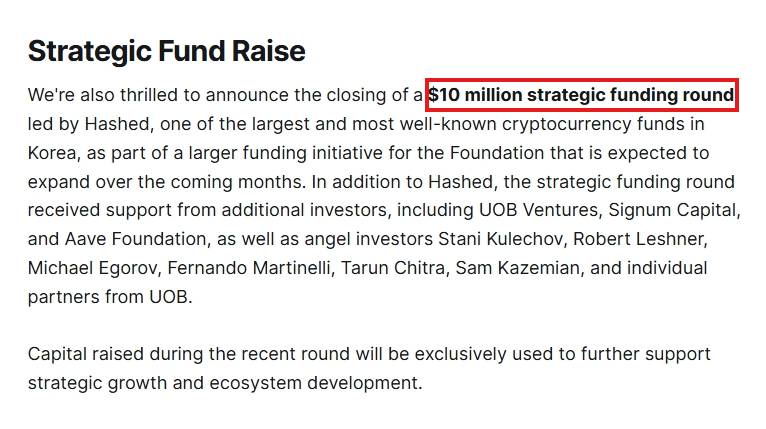Screen dimensions: 766x429
Task: Click 'Capital raised' starting the last paragraph
Action: tap(85, 354)
